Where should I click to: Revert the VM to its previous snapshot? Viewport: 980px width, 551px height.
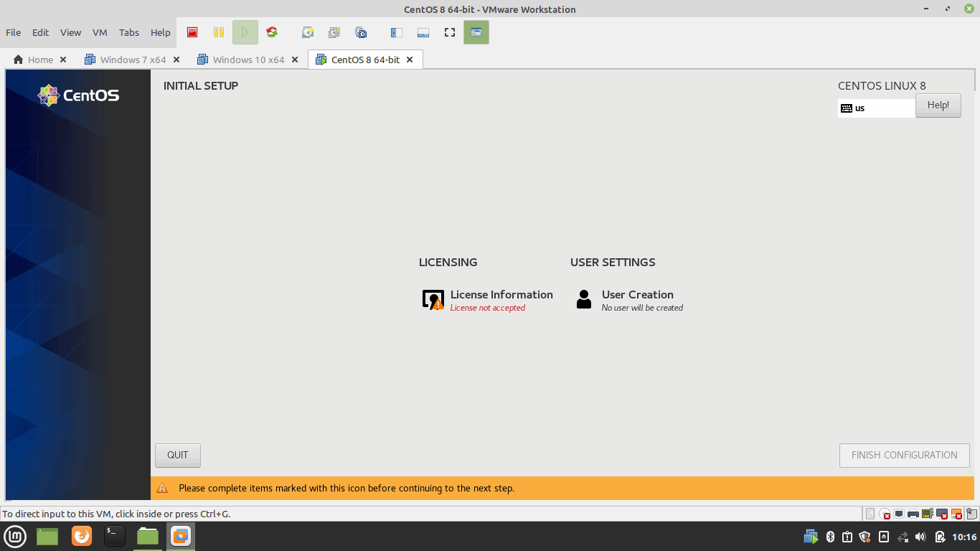coord(334,32)
